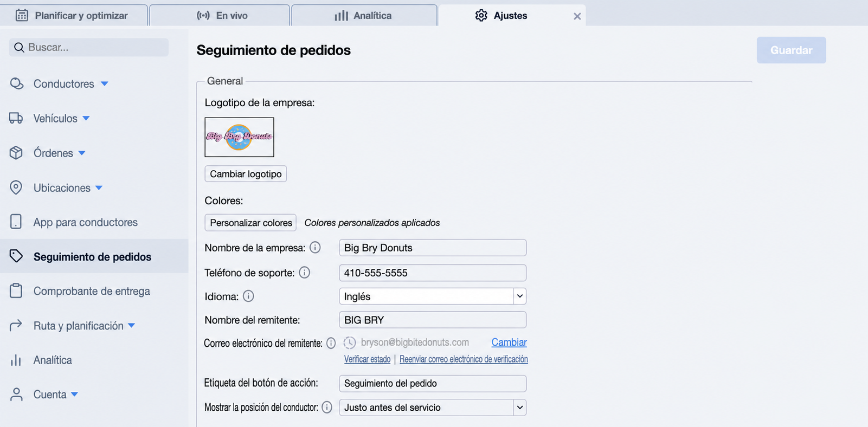Click the Personalizar colores button
Screen dimensions: 868x427
click(250, 223)
